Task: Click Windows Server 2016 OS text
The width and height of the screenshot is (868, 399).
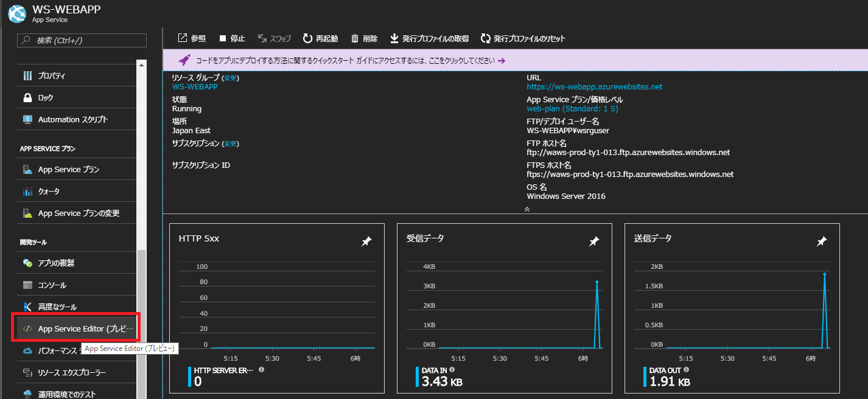Action: pyautogui.click(x=566, y=196)
